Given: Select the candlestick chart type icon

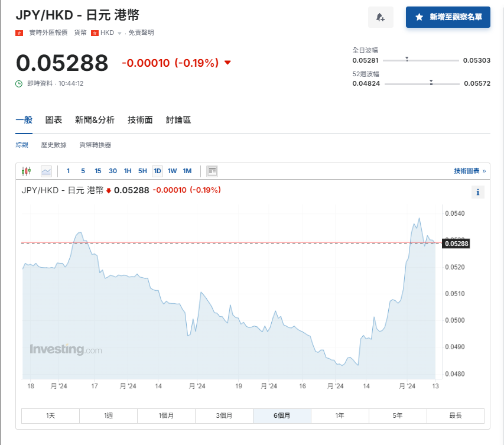Looking at the screenshot, I should point(27,171).
